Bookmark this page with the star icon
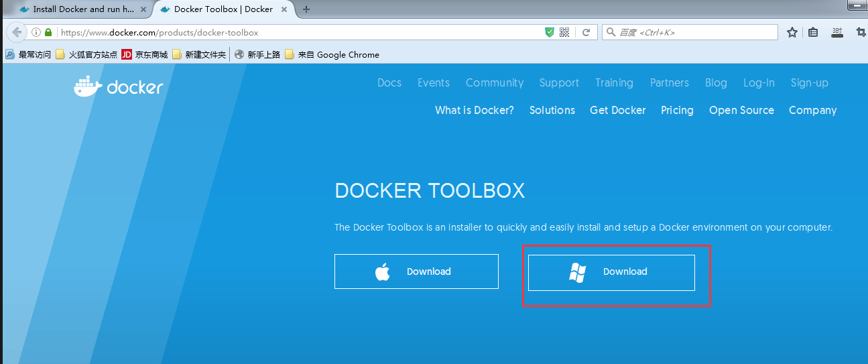Viewport: 868px width, 364px height. [x=792, y=32]
